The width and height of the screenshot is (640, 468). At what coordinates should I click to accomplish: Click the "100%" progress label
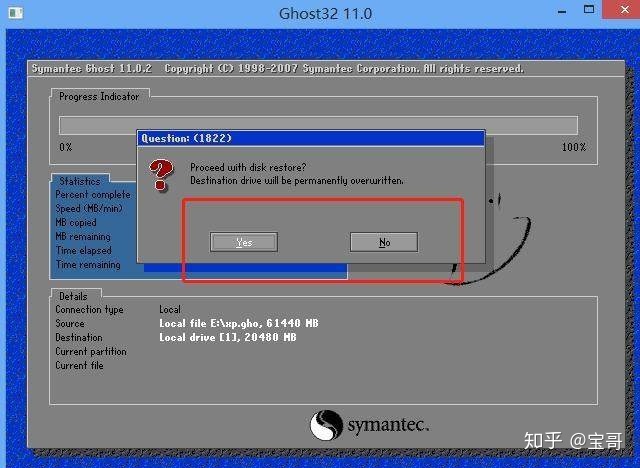574,147
